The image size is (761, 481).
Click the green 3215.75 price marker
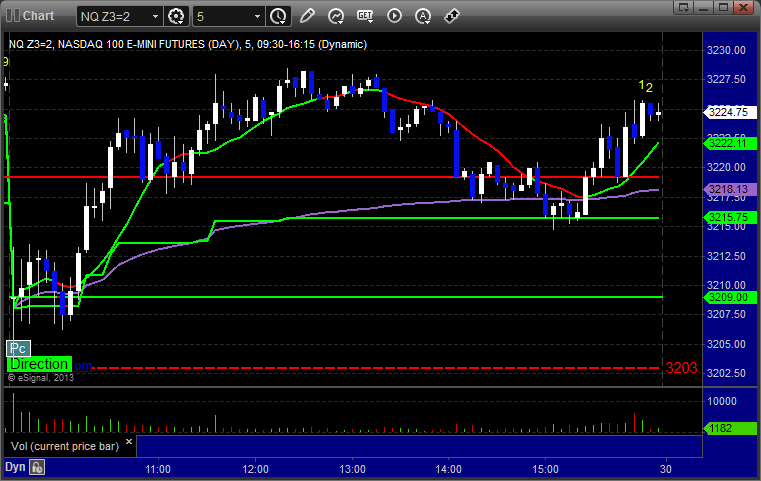pyautogui.click(x=729, y=217)
